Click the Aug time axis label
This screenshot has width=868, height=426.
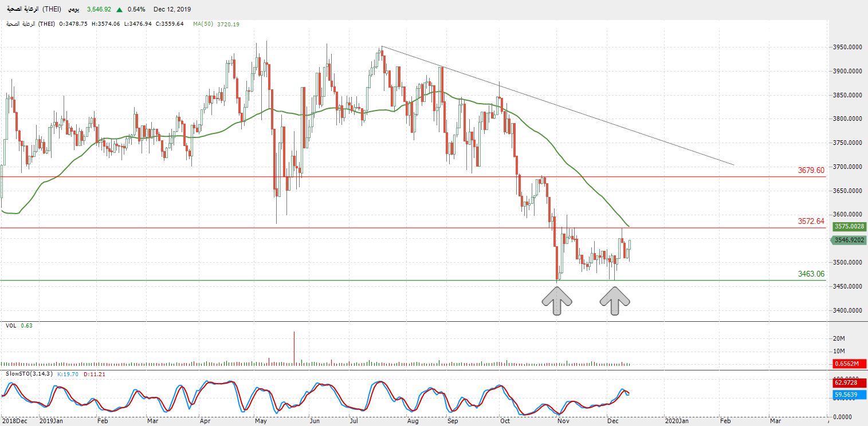[413, 421]
